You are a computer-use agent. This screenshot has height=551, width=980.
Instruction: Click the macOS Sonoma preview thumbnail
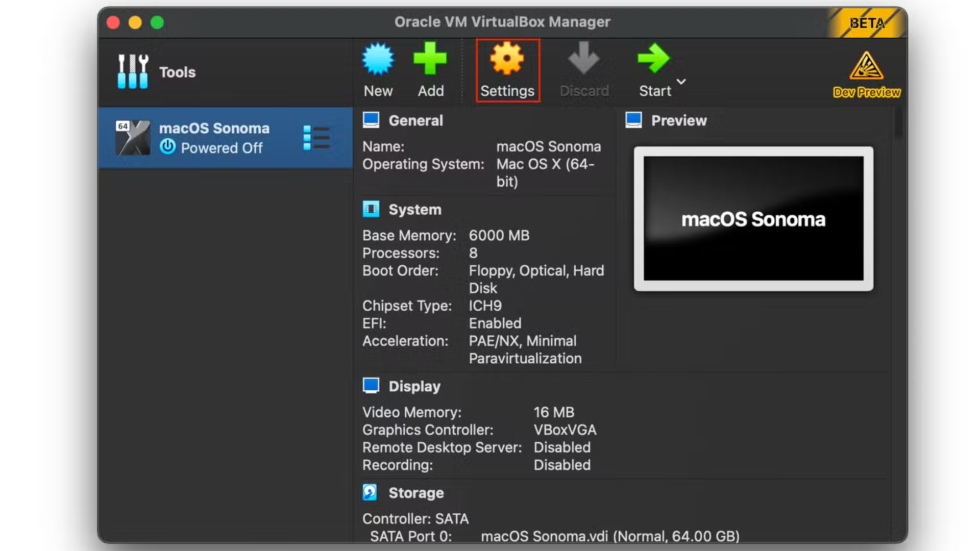pyautogui.click(x=753, y=218)
